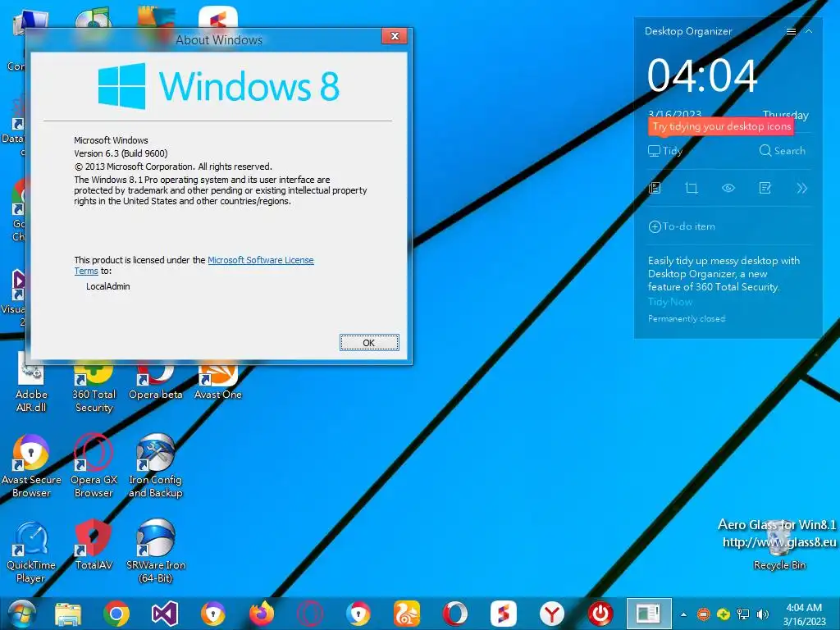Select the Avast Secure Browser desktop shortcut

click(x=31, y=466)
